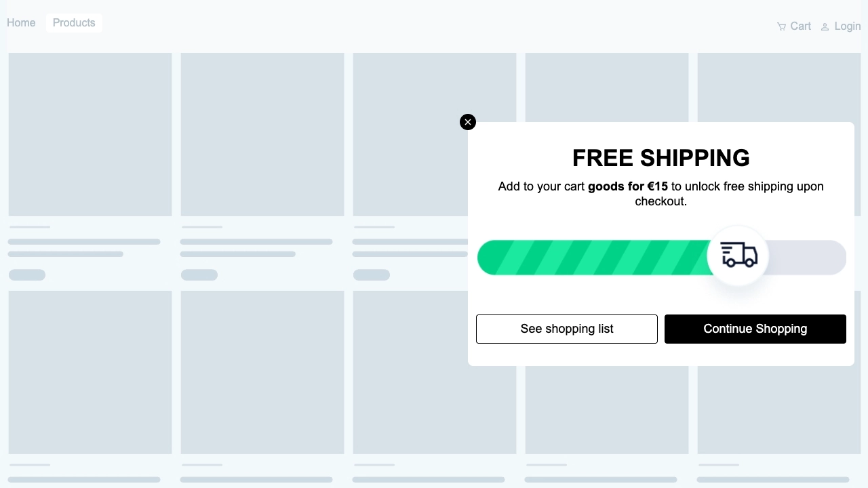Click the FREE SHIPPING heading
Image resolution: width=868 pixels, height=488 pixels.
pyautogui.click(x=660, y=158)
